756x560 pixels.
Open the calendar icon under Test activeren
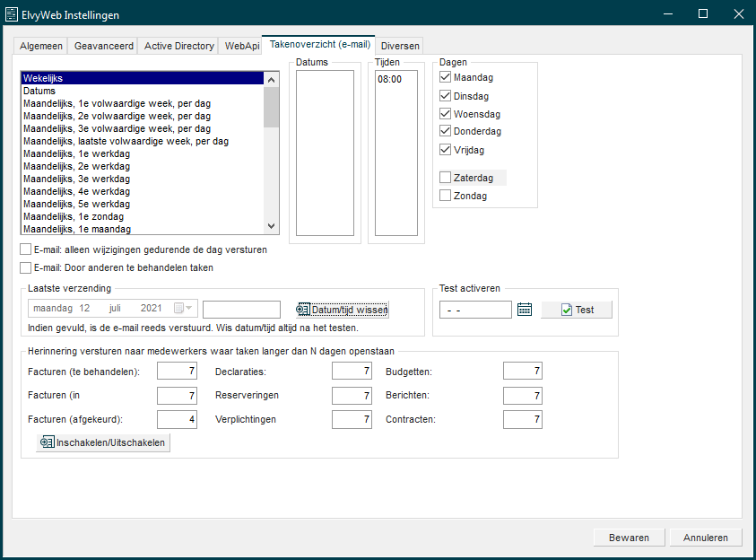coord(525,310)
